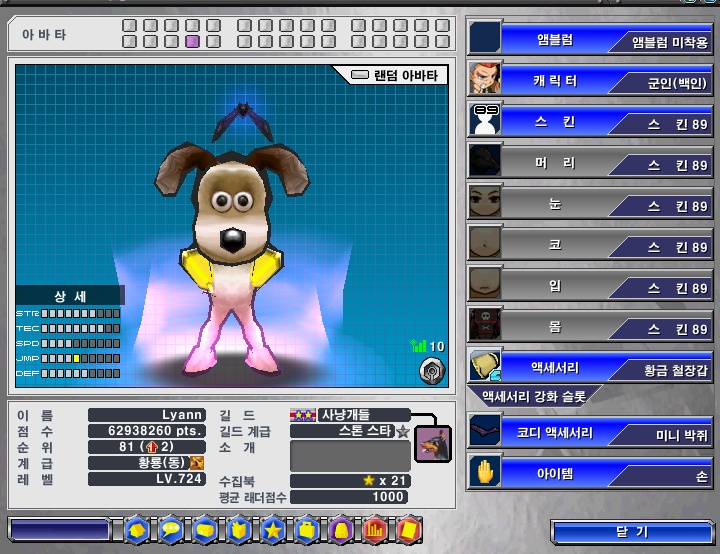
Task: Click the home hexagon icon
Action: tap(136, 531)
